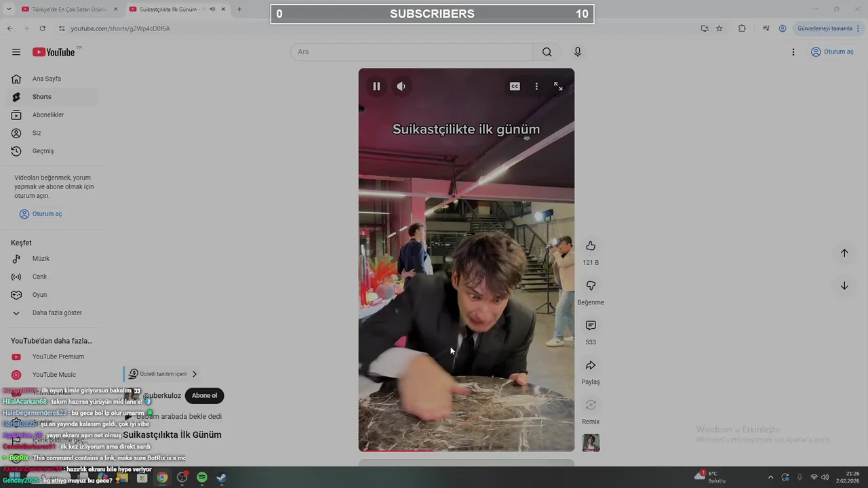Open volume control in system tray
Viewport: 868px width, 488px height.
825,478
